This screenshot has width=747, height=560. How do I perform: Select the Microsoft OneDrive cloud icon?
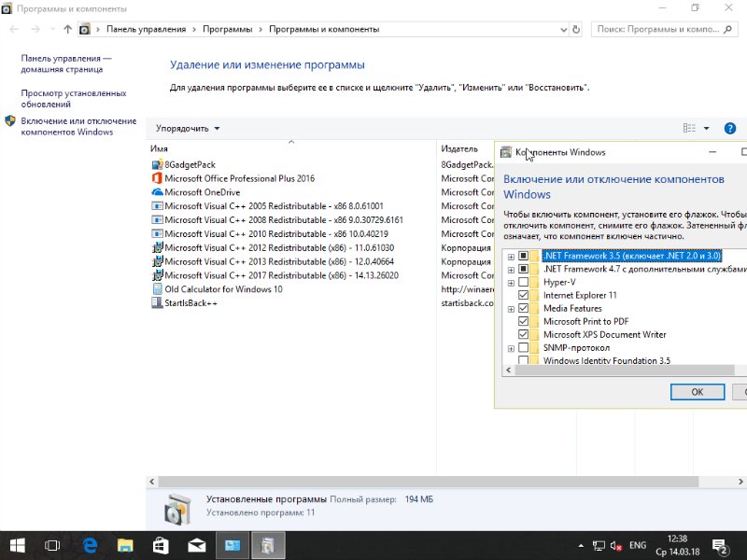pos(157,192)
